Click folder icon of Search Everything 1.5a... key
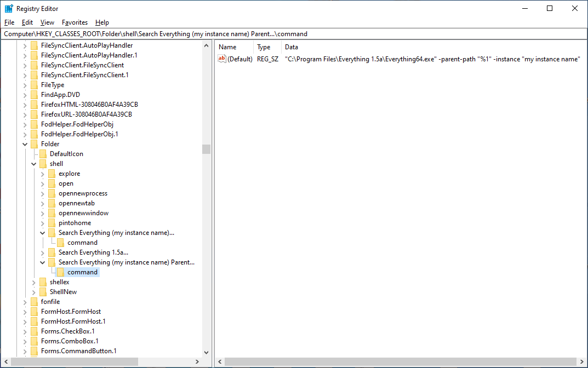This screenshot has width=588, height=368. (52, 252)
